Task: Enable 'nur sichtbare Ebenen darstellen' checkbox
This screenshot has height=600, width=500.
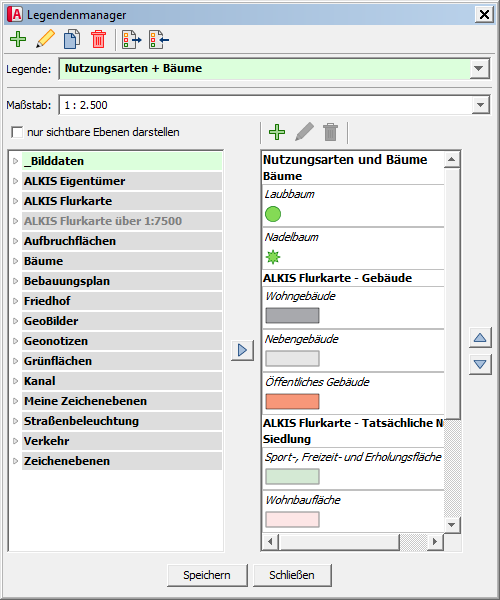Action: pos(17,132)
